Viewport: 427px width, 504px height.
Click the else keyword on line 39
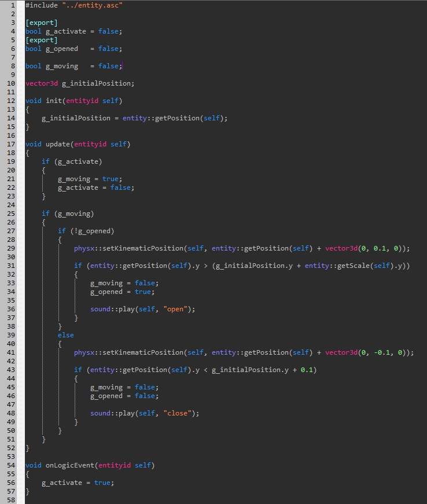pos(66,335)
